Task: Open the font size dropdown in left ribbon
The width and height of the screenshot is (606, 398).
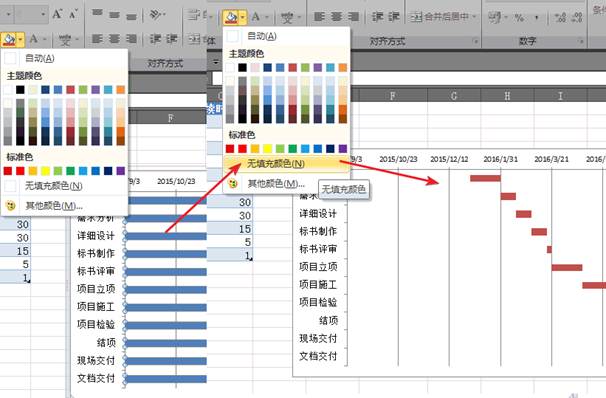Action: tap(43, 15)
